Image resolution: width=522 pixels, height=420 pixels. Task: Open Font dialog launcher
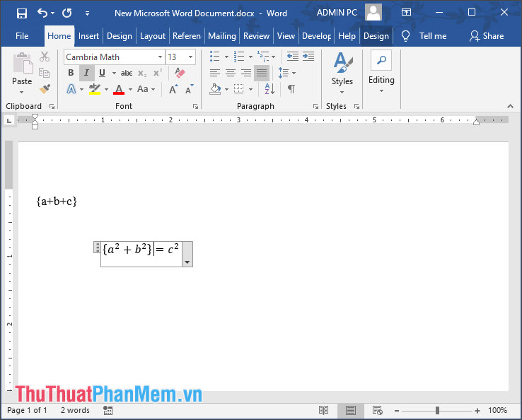click(195, 107)
